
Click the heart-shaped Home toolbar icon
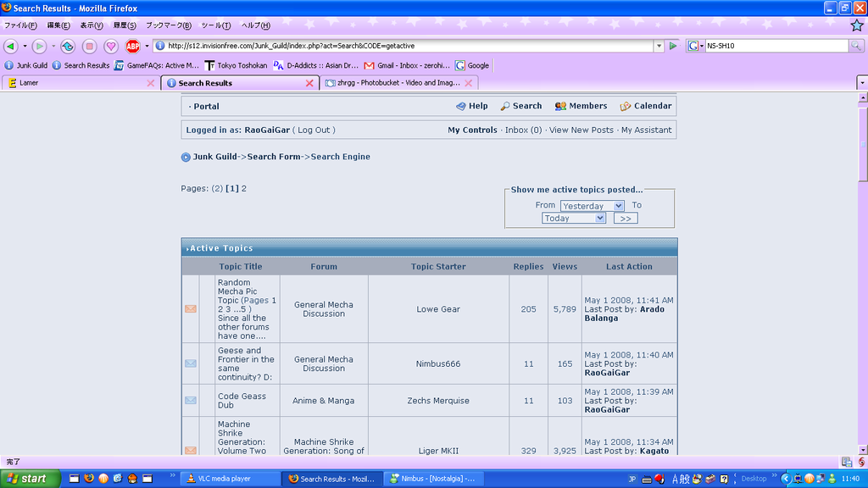point(111,46)
